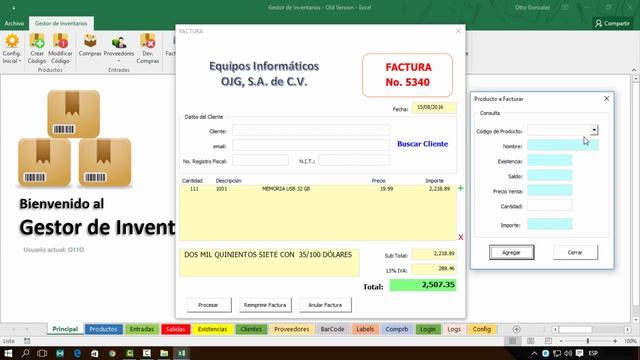Click the 13% IVA value field
Image resolution: width=640 pixels, height=360 pixels.
[x=434, y=269]
